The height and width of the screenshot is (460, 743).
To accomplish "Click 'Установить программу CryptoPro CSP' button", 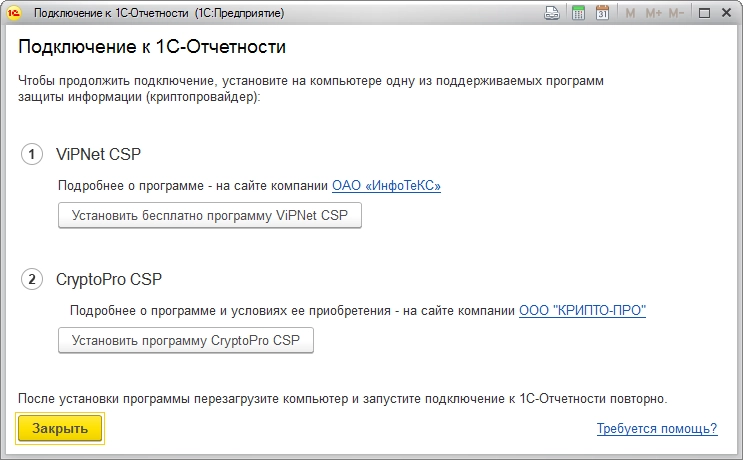I will [186, 341].
